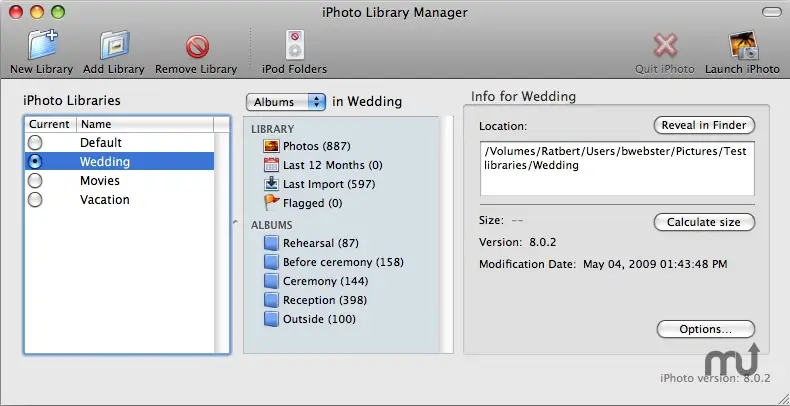The height and width of the screenshot is (406, 790).
Task: Click the Modification Date value
Action: [x=655, y=264]
